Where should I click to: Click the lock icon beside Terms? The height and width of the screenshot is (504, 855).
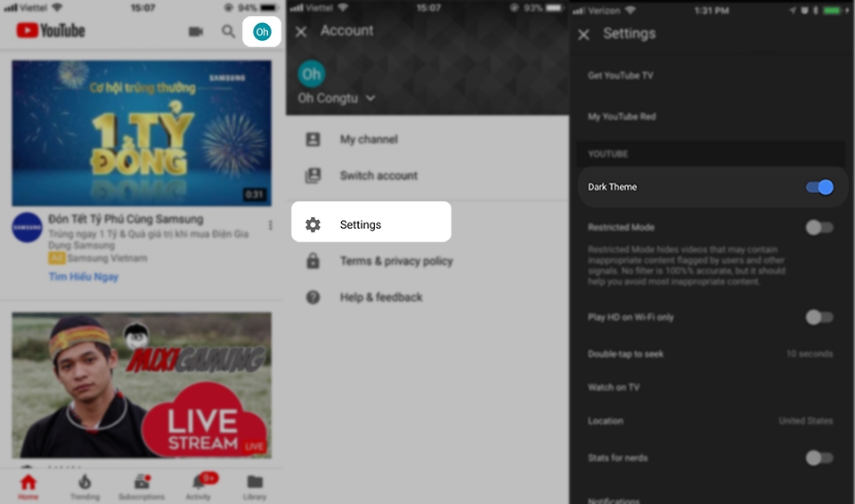313,261
